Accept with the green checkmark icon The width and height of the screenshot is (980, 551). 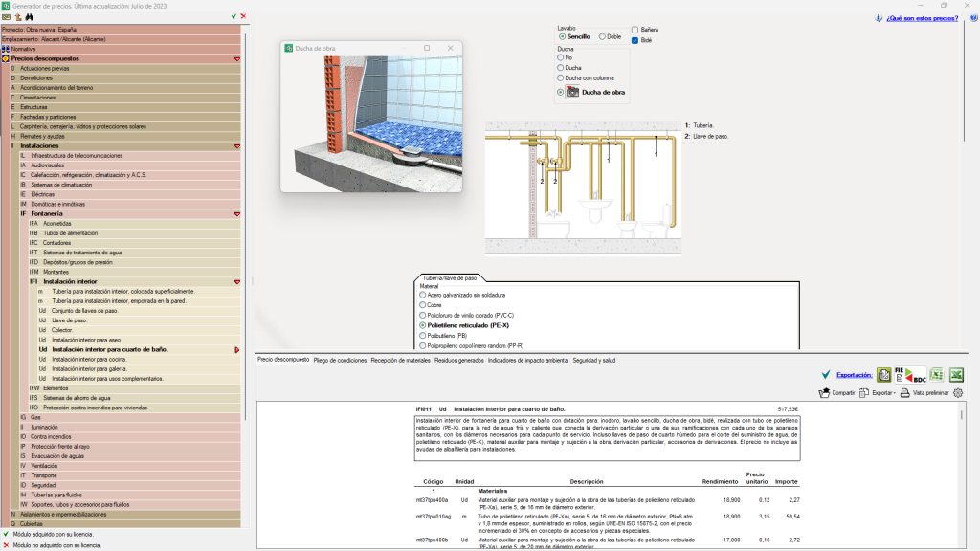tap(234, 16)
